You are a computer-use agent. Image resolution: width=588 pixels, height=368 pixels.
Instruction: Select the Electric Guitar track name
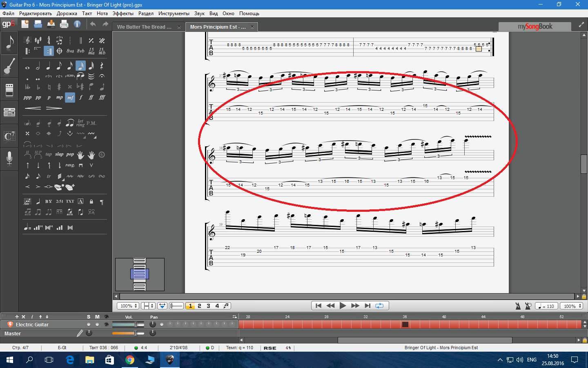point(32,325)
